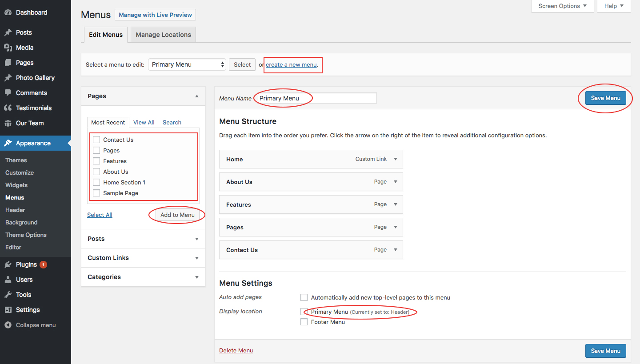Click the create a new menu link
This screenshot has width=640, height=364.
point(291,64)
